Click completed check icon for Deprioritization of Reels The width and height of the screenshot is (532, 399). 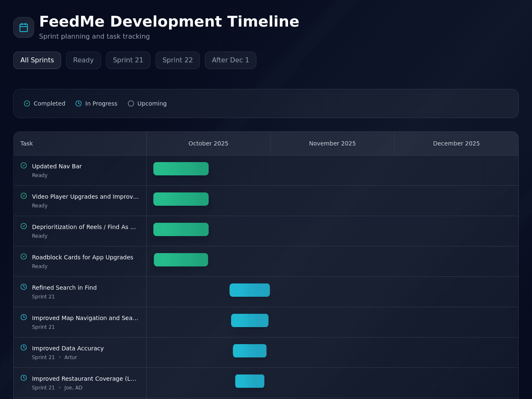24,226
